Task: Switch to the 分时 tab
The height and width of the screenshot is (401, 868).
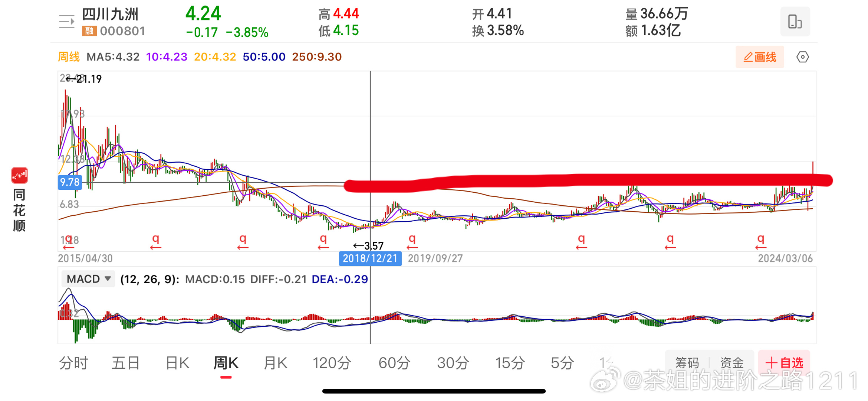Action: point(73,363)
